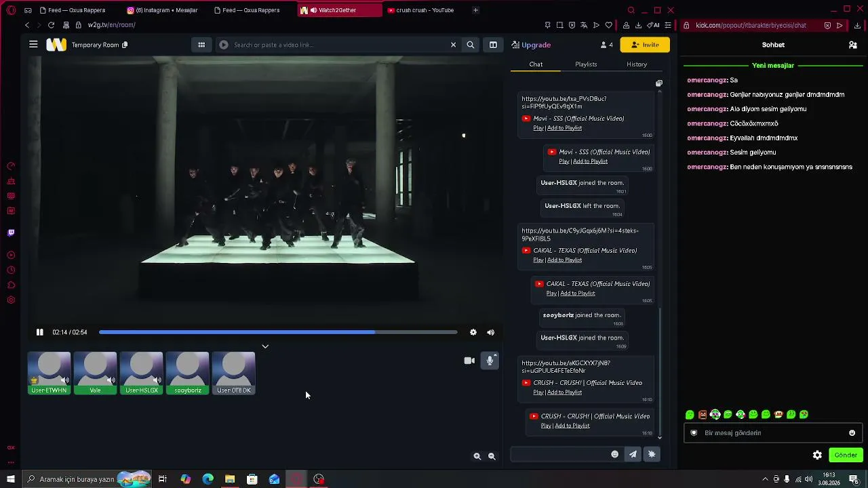Type in the video link search box
The width and height of the screenshot is (868, 488).
pyautogui.click(x=339, y=45)
